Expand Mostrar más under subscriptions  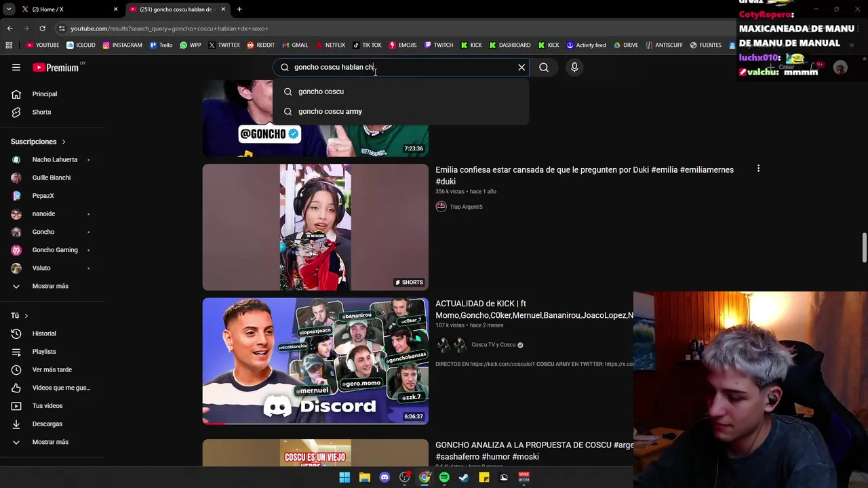[50, 286]
